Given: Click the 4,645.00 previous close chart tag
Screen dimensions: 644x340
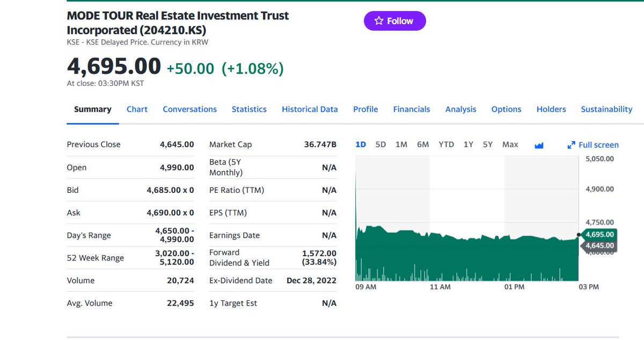Looking at the screenshot, I should pyautogui.click(x=599, y=246).
